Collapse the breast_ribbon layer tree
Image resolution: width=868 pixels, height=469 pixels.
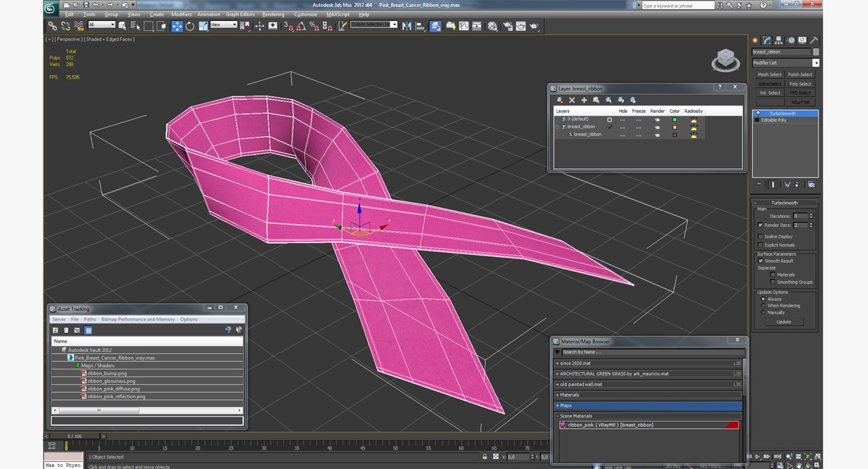point(557,127)
